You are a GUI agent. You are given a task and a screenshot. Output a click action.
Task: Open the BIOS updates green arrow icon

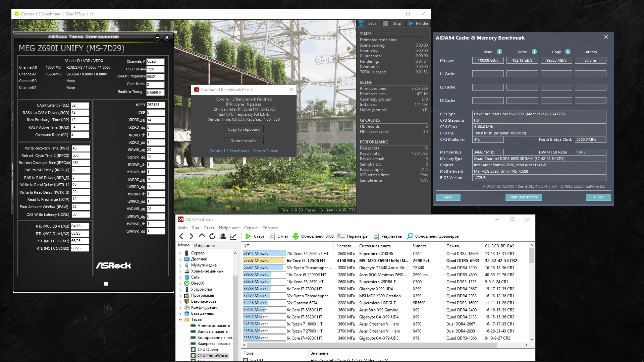coord(296,236)
